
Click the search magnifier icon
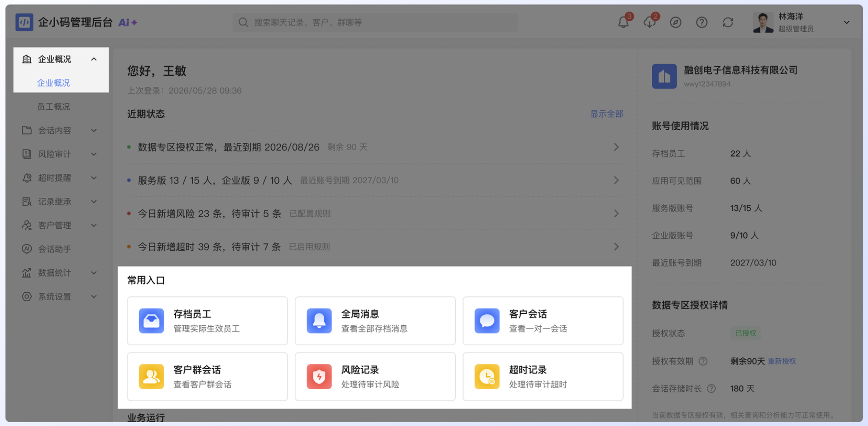click(x=243, y=22)
